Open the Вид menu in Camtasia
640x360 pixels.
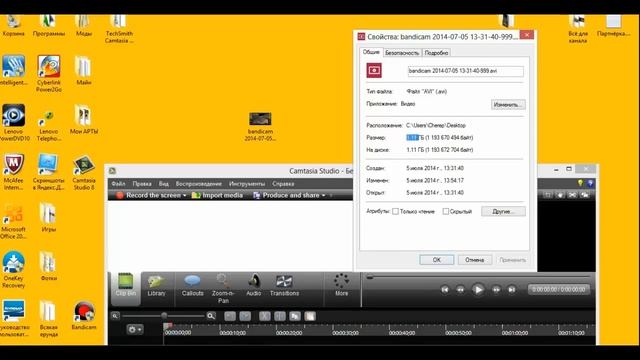[164, 184]
